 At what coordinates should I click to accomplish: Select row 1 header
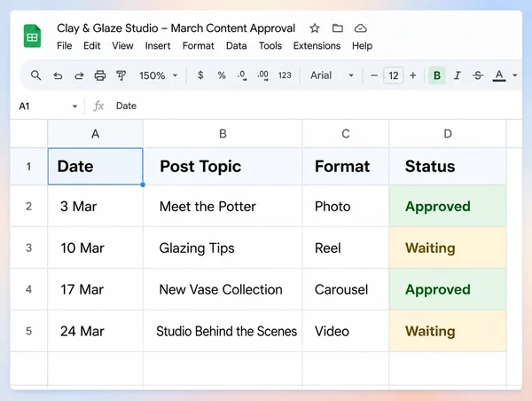pyautogui.click(x=29, y=167)
